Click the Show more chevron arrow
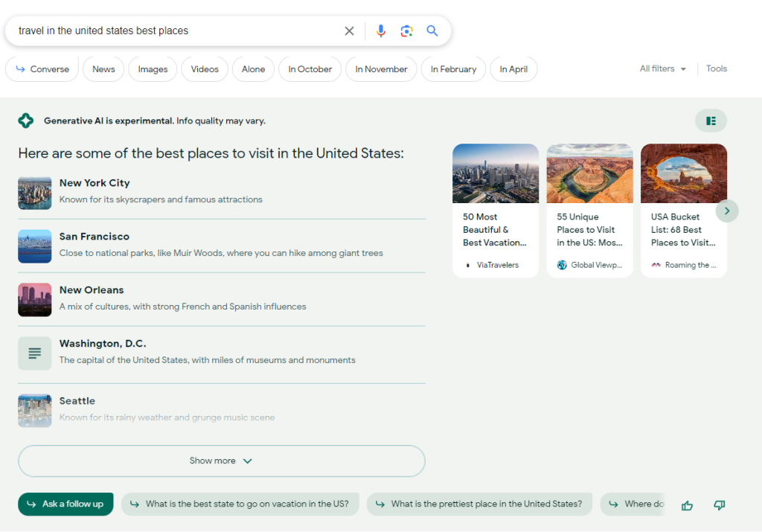The image size is (762, 532). 247,461
